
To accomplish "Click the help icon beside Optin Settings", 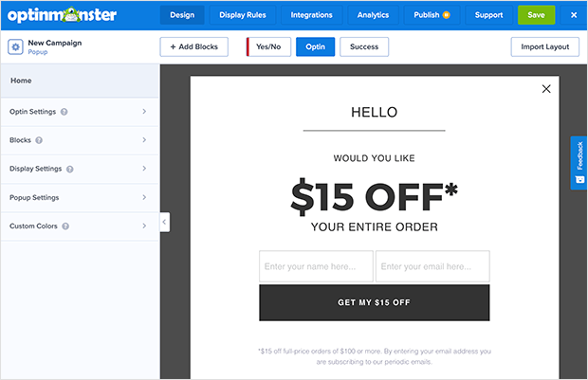I will (64, 112).
